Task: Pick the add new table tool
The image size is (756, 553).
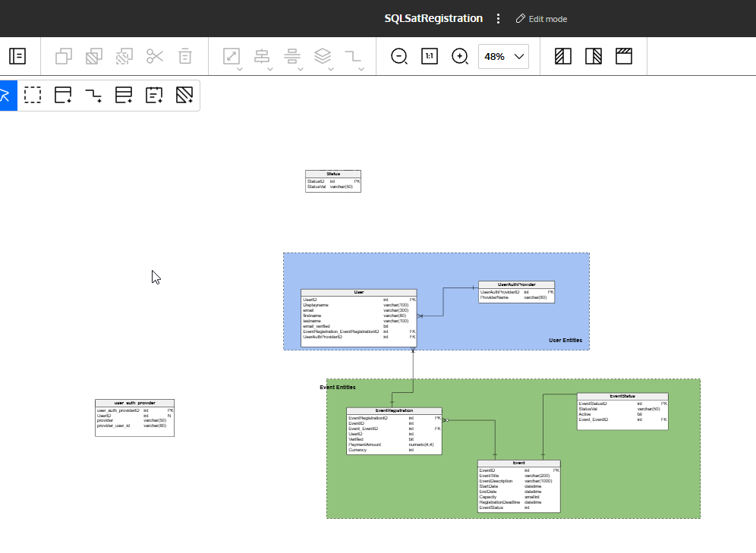Action: coord(63,95)
